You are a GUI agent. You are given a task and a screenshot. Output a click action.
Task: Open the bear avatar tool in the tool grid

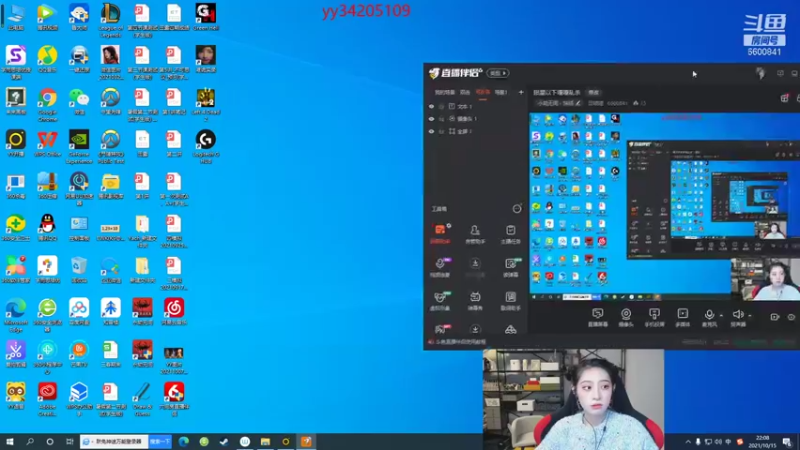click(x=440, y=301)
